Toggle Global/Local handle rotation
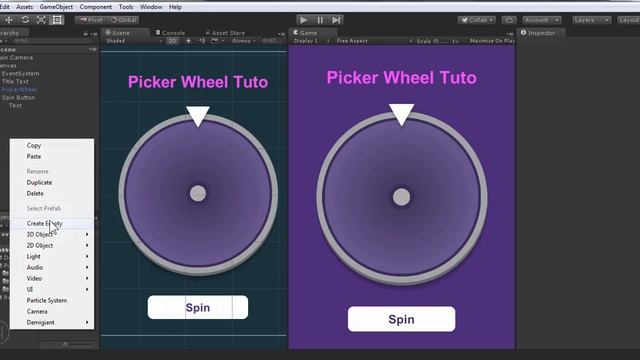This screenshot has height=360, width=640. point(124,20)
